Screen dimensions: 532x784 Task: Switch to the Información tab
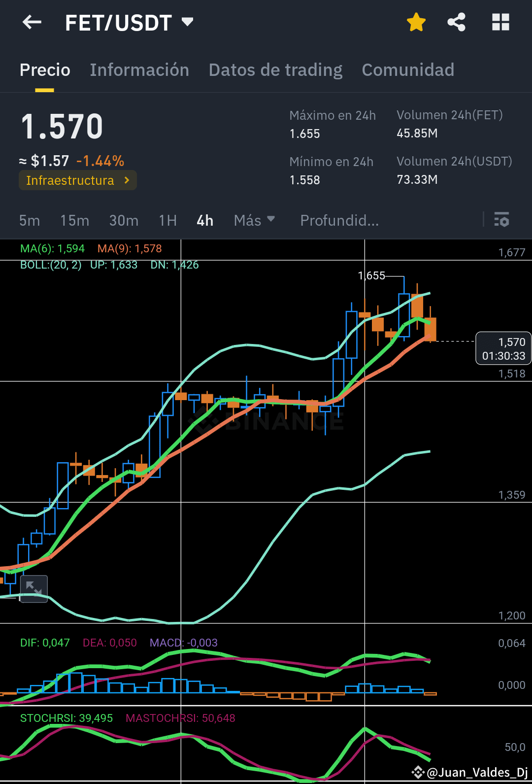point(139,70)
